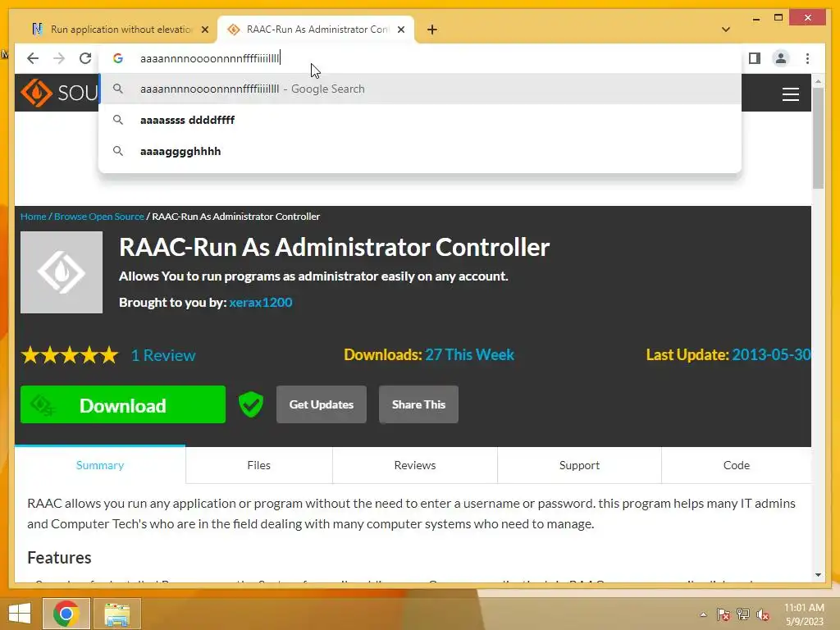Click the RAAC-Run As Administrator Controller title
The height and width of the screenshot is (630, 840).
pyautogui.click(x=335, y=248)
